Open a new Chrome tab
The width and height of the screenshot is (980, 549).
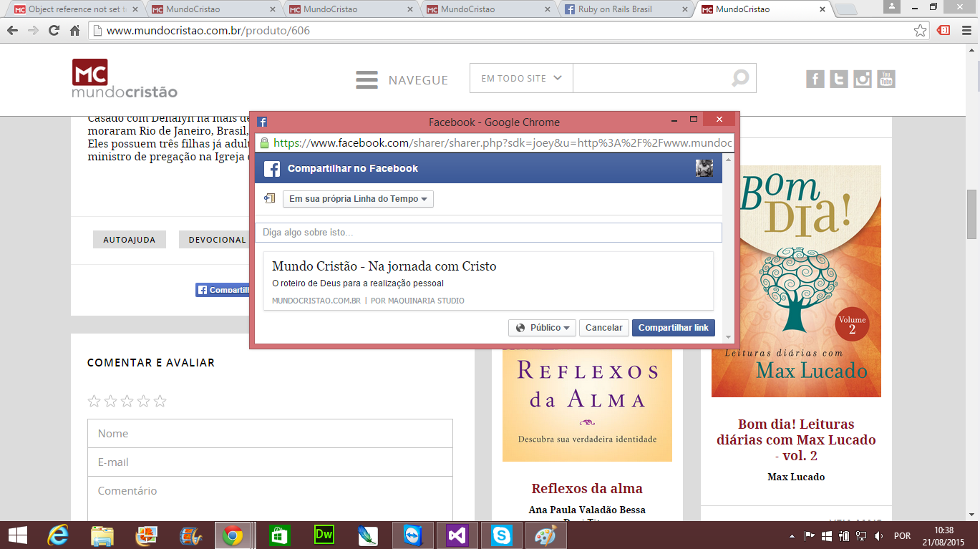pyautogui.click(x=845, y=10)
